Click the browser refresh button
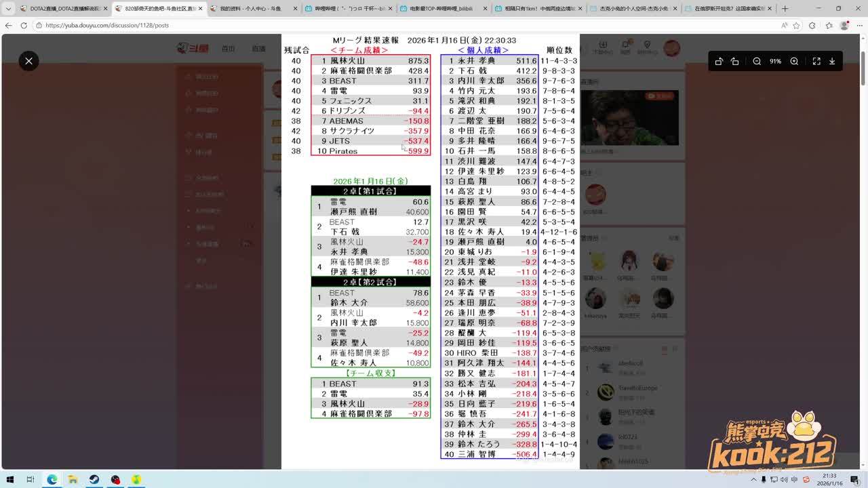Viewport: 868px width, 488px height. [24, 25]
